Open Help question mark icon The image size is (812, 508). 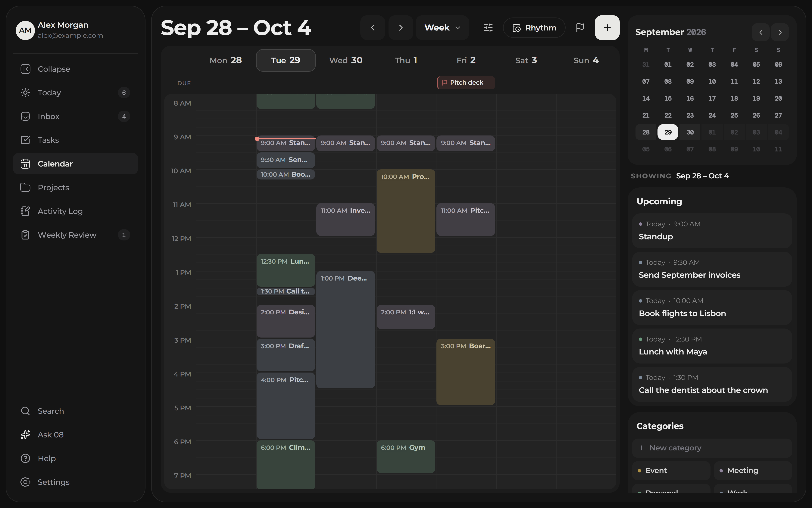pos(26,458)
